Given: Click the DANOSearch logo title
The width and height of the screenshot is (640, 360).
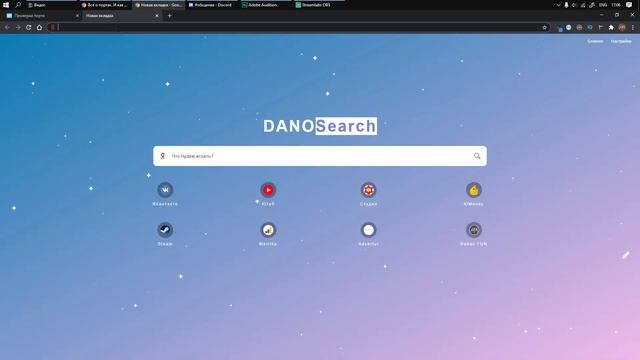Looking at the screenshot, I should pyautogui.click(x=320, y=126).
